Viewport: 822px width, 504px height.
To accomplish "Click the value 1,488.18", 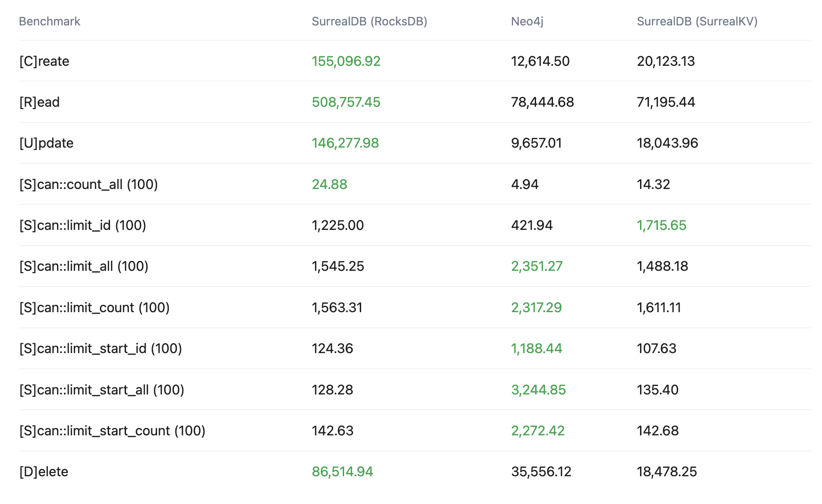I will pyautogui.click(x=662, y=266).
